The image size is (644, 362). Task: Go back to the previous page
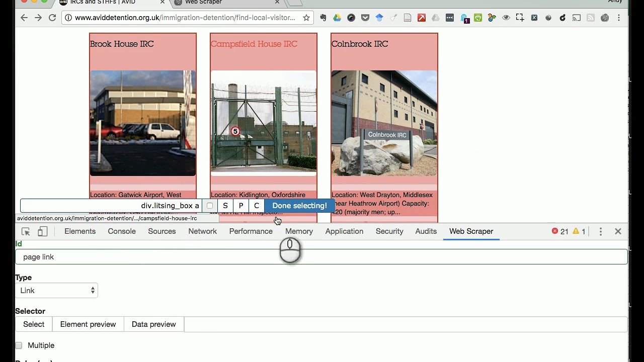[x=24, y=18]
